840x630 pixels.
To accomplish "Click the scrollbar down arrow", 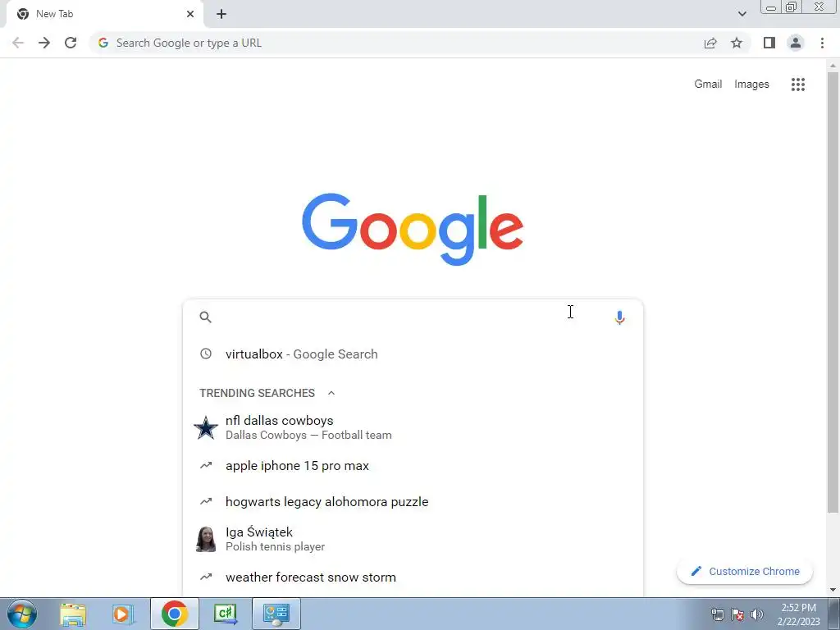I will click(833, 590).
